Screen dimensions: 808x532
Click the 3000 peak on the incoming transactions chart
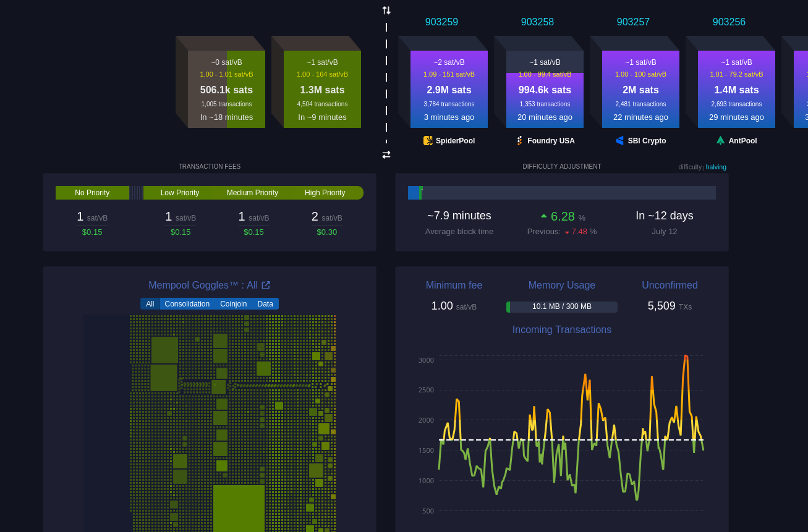coord(686,357)
